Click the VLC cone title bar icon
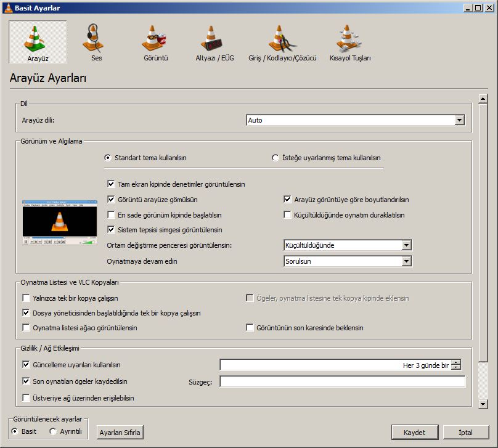The width and height of the screenshot is (498, 448). [8, 8]
